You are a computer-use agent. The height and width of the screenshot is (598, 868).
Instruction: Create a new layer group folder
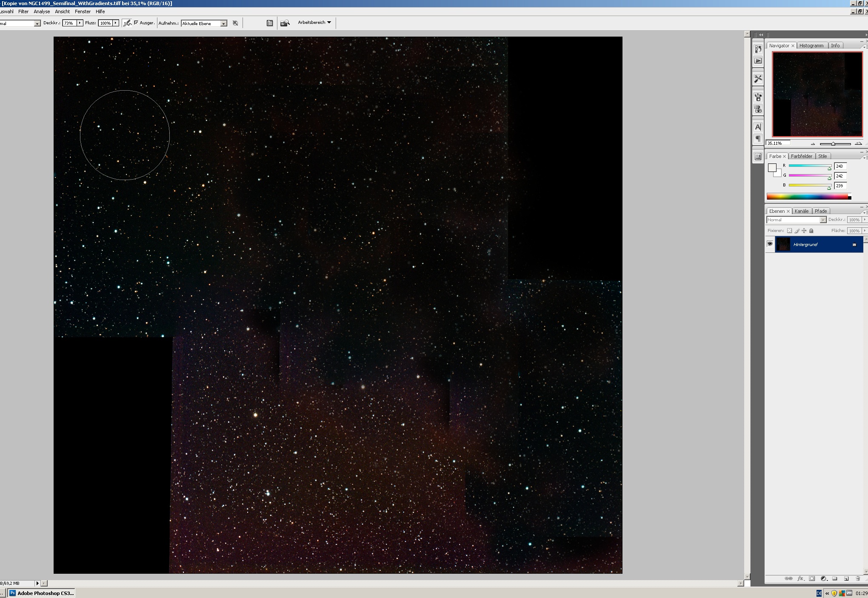(835, 578)
